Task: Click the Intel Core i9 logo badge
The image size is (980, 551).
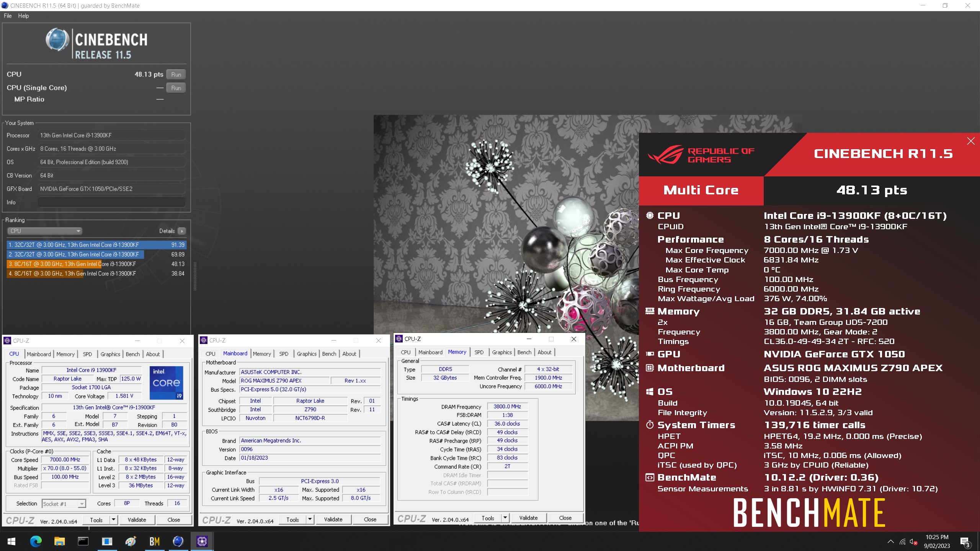Action: pyautogui.click(x=167, y=383)
